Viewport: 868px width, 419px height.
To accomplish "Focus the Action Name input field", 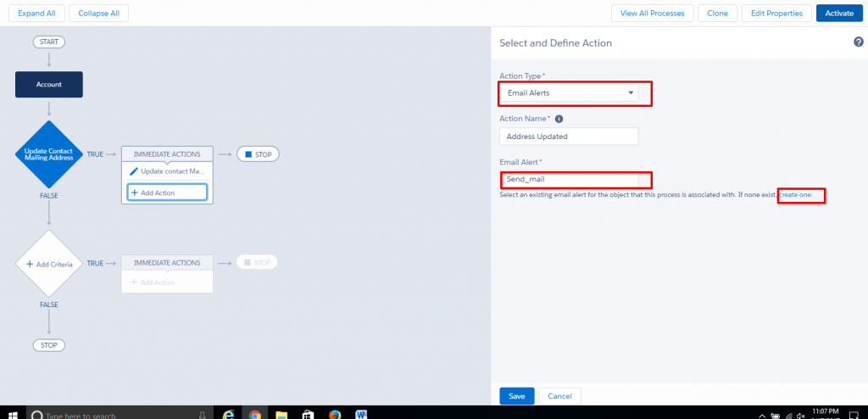I will [569, 137].
